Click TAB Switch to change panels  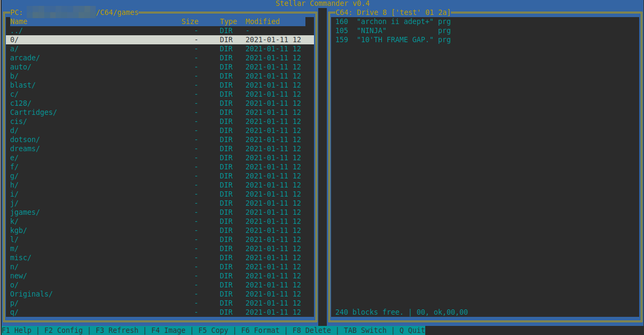pyautogui.click(x=365, y=330)
